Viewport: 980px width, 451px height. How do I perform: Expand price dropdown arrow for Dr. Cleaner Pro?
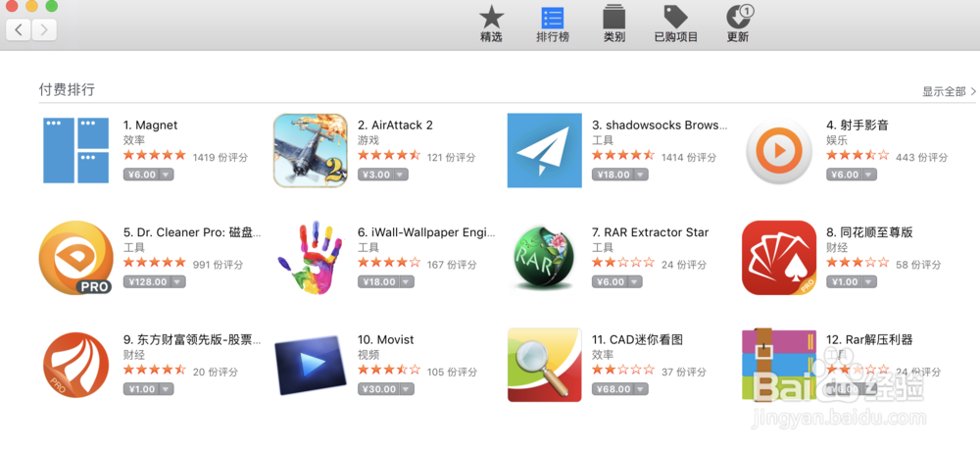177,282
